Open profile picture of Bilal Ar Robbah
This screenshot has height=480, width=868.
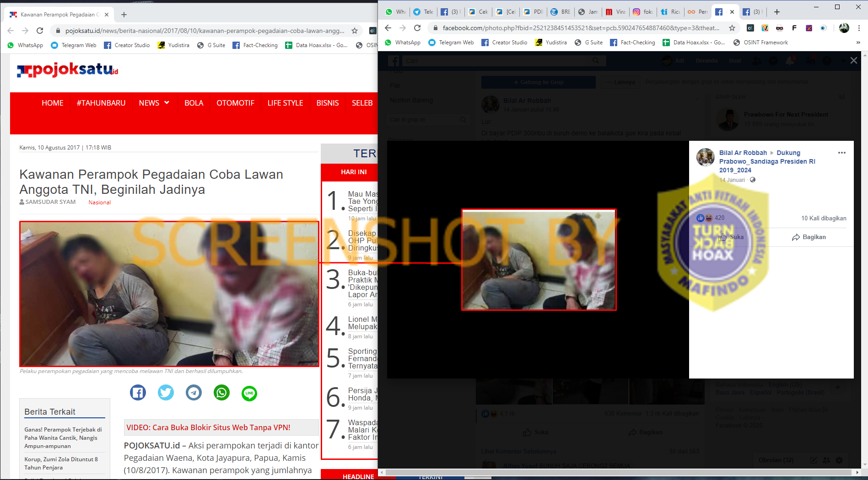(x=705, y=157)
